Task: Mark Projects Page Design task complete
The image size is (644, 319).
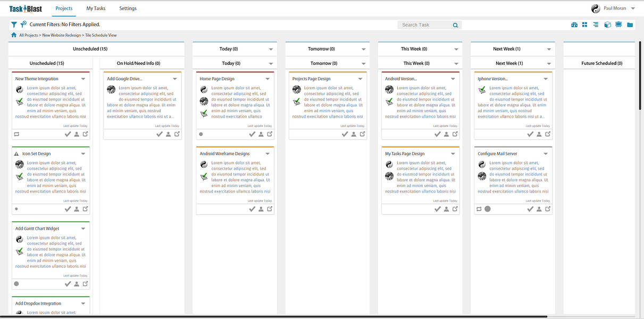Action: pyautogui.click(x=345, y=134)
